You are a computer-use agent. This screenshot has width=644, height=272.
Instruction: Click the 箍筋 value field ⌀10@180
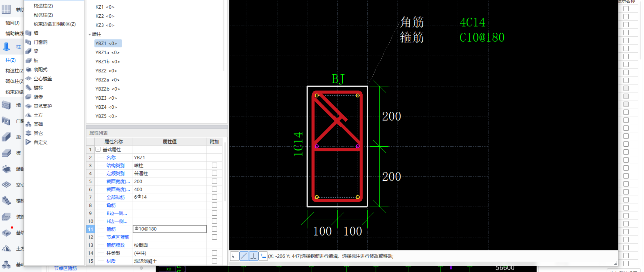pos(170,229)
